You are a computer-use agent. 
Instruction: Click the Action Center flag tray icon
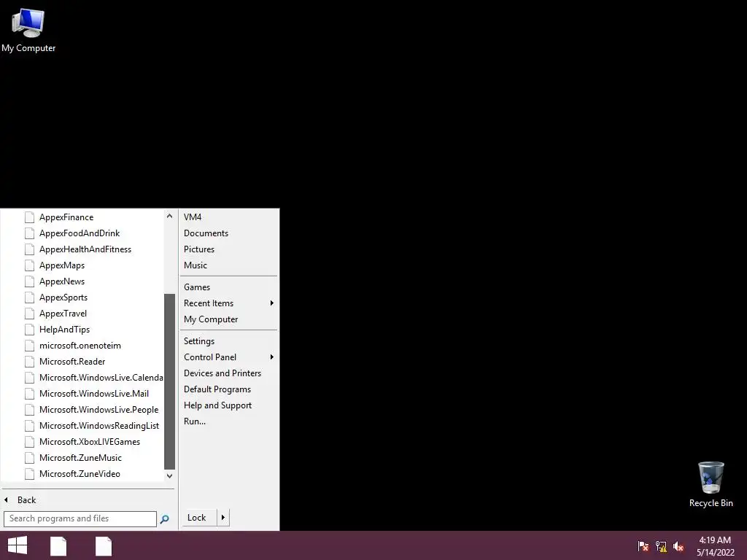(643, 546)
